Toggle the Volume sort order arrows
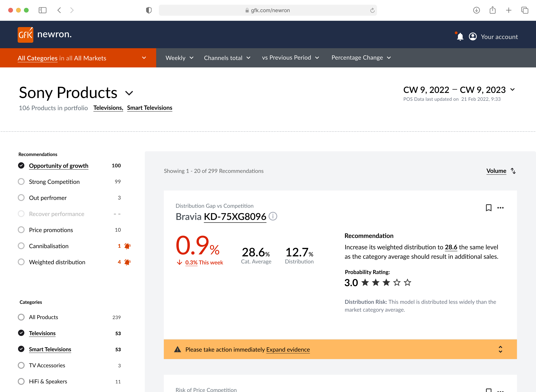Viewport: 536px width, 392px height. click(513, 171)
